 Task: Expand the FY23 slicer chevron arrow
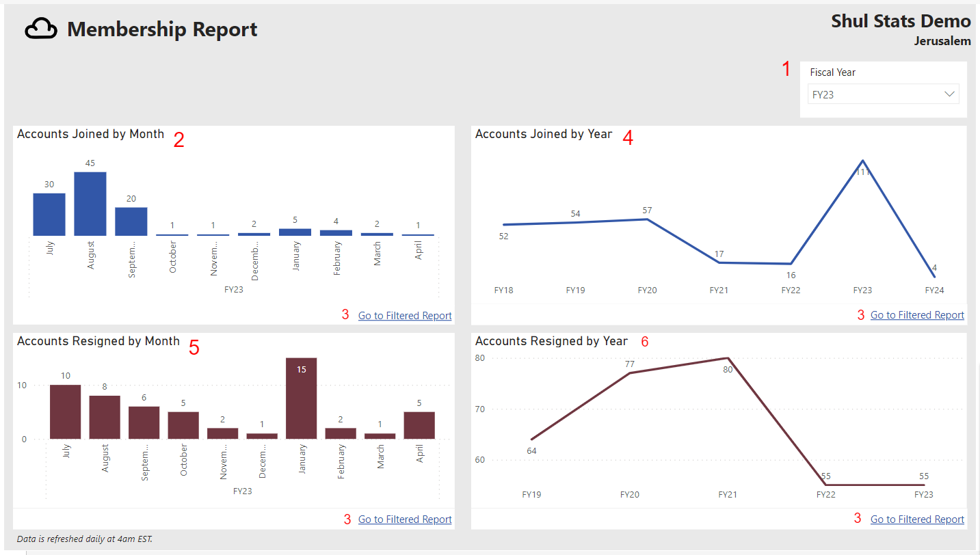(951, 94)
